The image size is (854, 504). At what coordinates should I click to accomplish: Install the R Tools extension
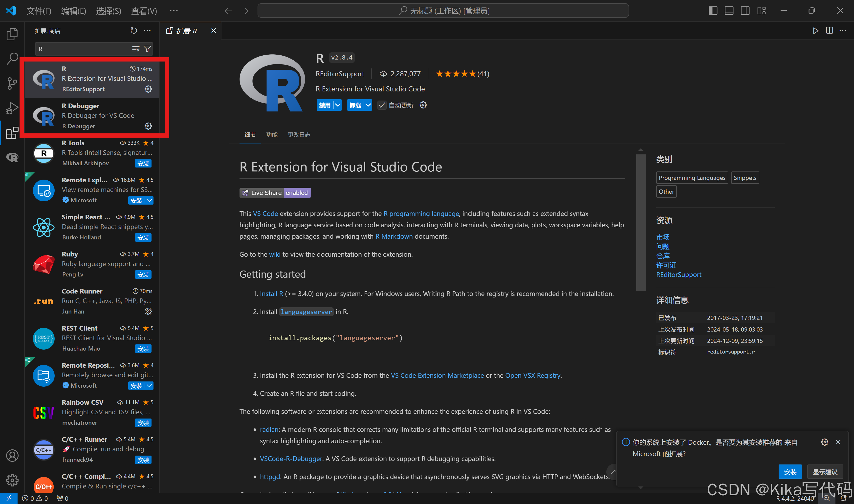(x=143, y=163)
